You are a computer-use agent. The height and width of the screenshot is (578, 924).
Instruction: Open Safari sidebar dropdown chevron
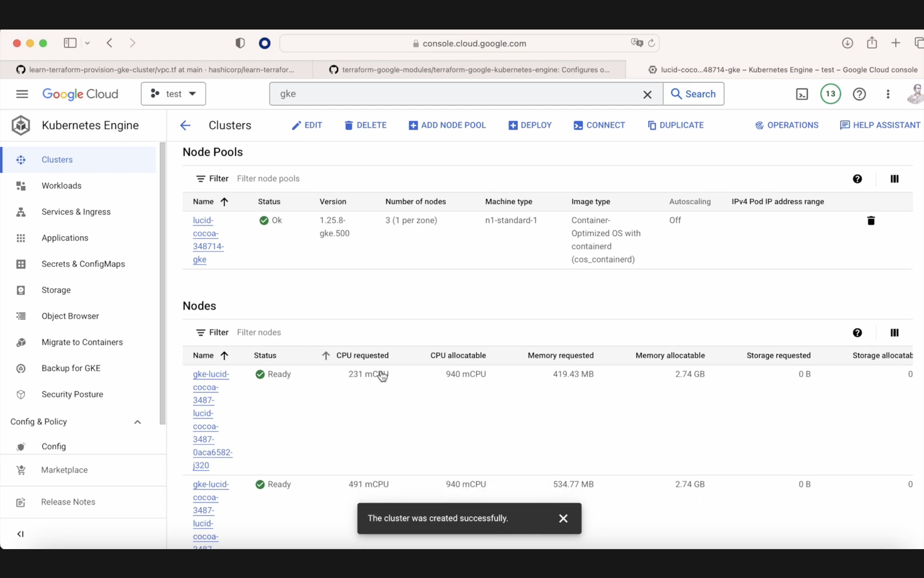[x=87, y=43]
